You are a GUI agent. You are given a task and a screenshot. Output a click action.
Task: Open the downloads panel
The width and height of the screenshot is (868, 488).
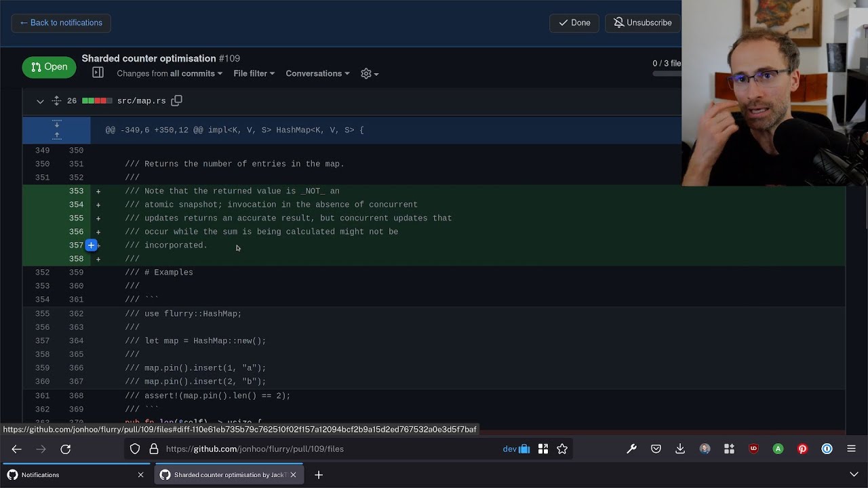click(680, 449)
